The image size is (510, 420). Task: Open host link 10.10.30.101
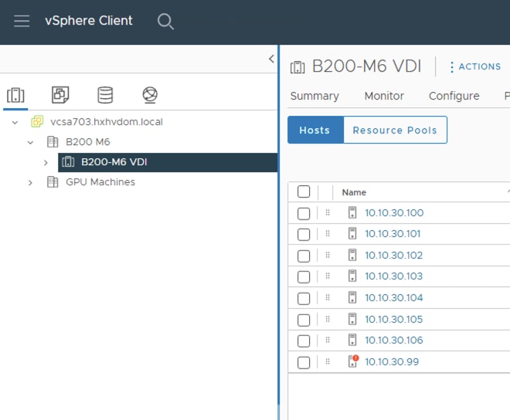pyautogui.click(x=393, y=234)
